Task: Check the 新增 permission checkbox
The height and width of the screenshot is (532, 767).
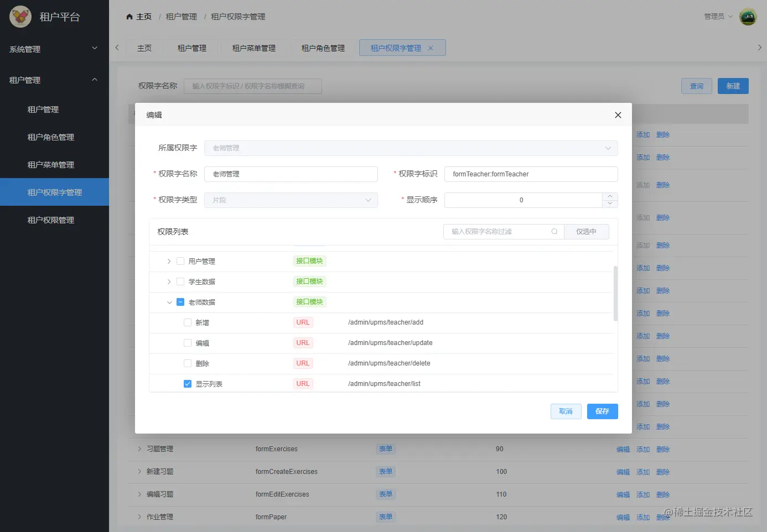Action: (x=188, y=322)
